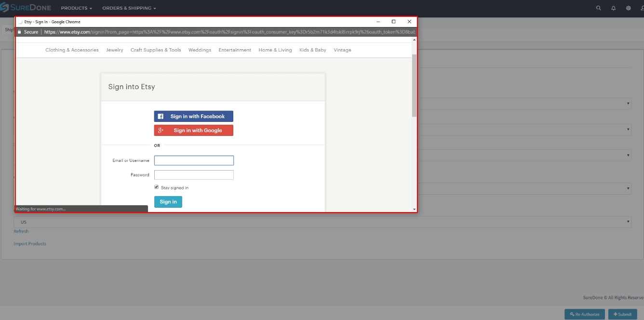Screen dimensions: 644x320
Task: Open settings gear in SureDone header
Action: (x=628, y=8)
